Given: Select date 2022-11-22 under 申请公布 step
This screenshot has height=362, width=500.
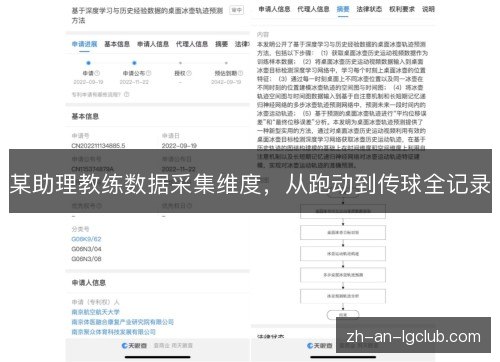Looking at the screenshot, I should click(134, 82).
